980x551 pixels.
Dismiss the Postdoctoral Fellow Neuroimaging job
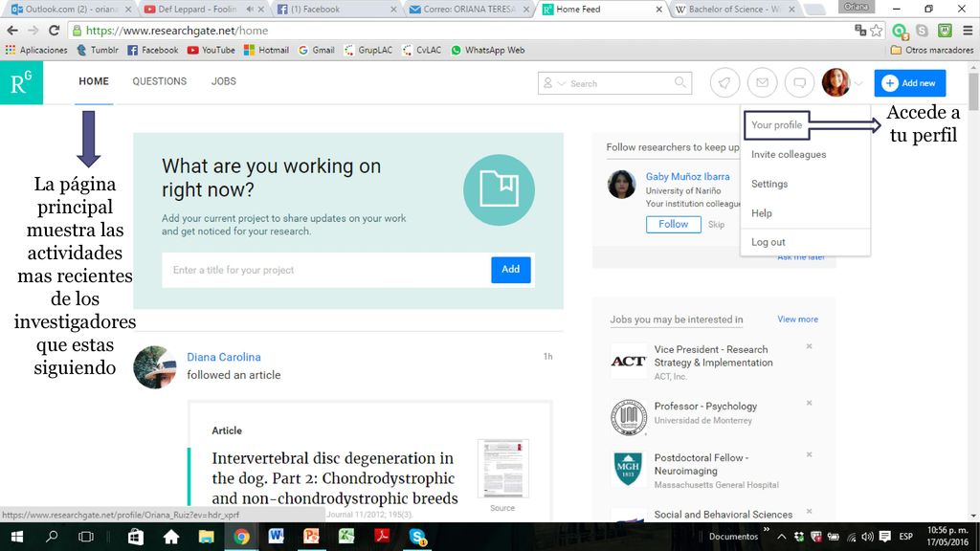[809, 454]
